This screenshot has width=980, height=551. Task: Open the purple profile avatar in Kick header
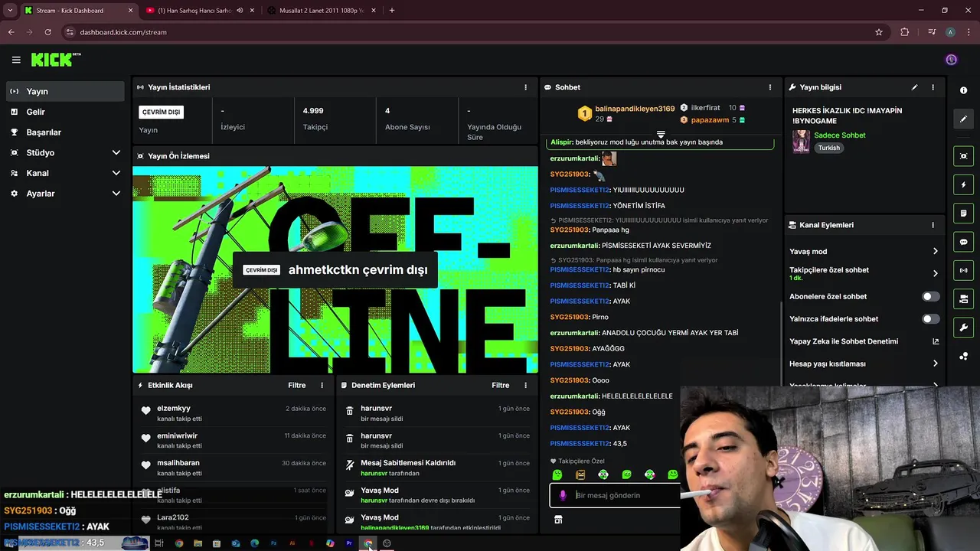[x=952, y=60]
